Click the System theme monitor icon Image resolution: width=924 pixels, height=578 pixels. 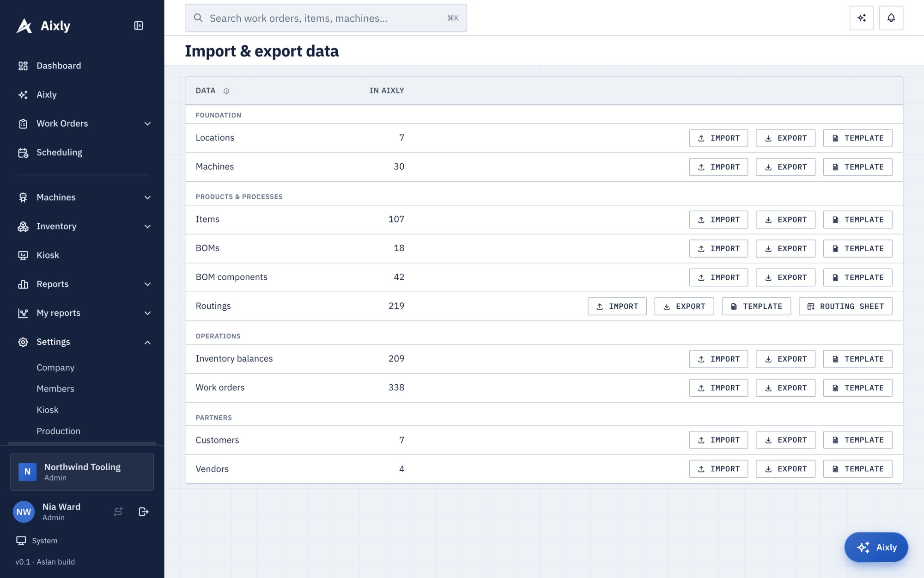pyautogui.click(x=21, y=541)
